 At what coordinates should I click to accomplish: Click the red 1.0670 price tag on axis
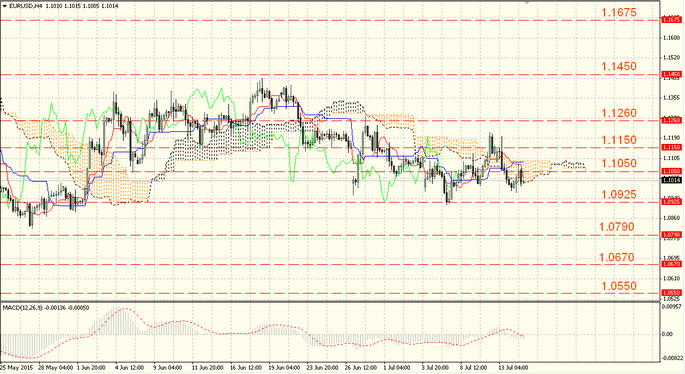pos(672,264)
